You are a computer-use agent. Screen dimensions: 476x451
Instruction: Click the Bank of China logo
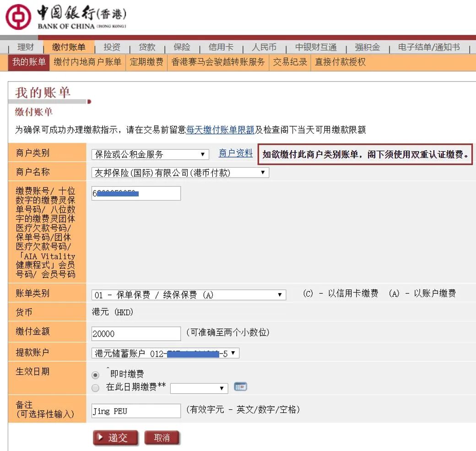point(66,17)
